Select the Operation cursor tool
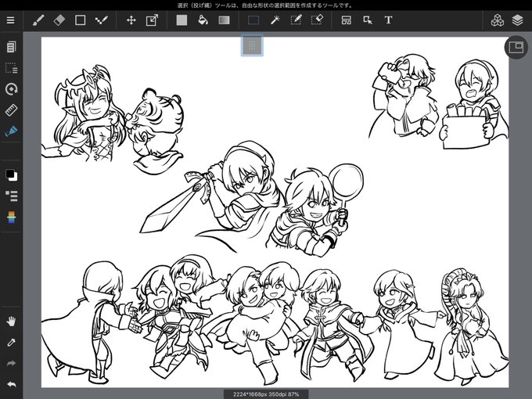 click(x=368, y=20)
